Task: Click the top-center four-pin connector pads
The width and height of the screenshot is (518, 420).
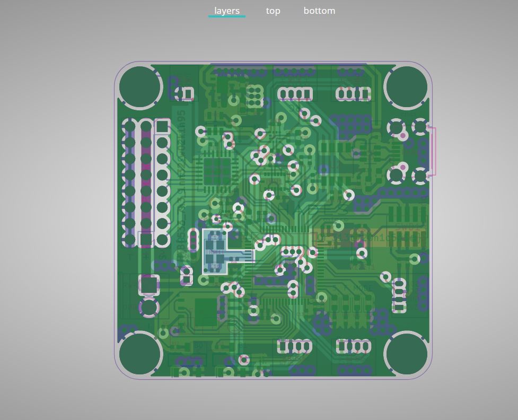Action: 295,94
